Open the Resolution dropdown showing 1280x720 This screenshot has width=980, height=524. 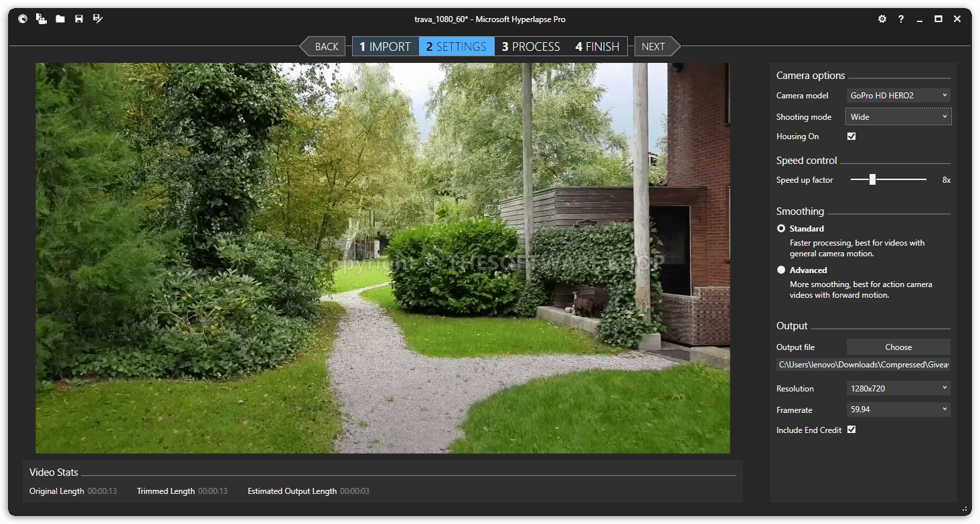click(898, 389)
